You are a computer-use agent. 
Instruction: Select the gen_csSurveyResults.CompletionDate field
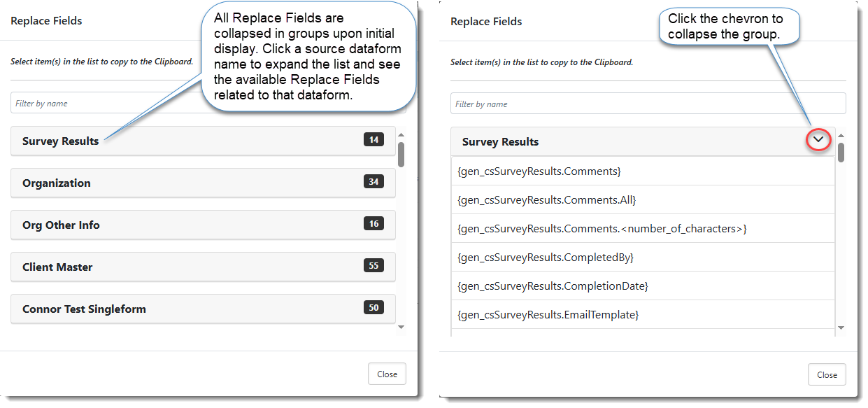click(x=553, y=286)
